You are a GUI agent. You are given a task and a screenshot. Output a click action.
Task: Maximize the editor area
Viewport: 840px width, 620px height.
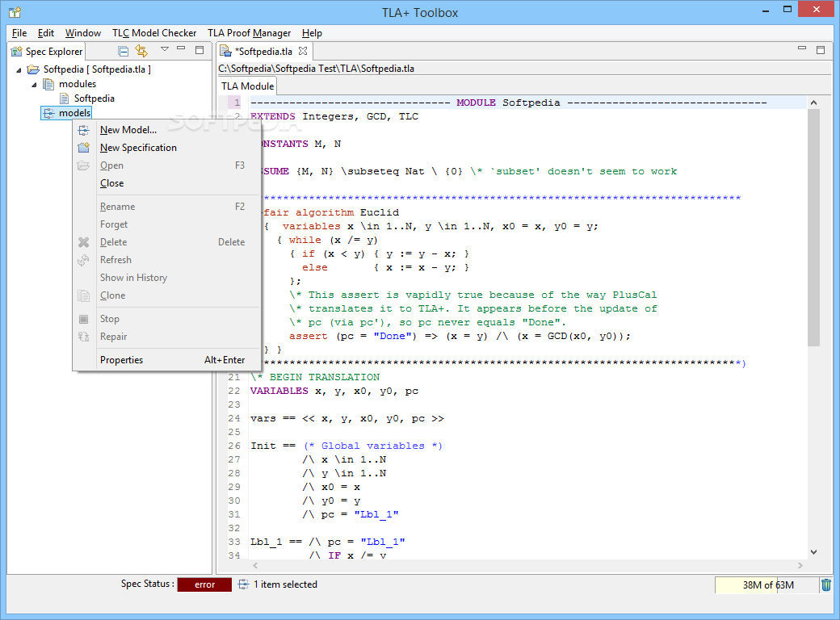pos(820,50)
